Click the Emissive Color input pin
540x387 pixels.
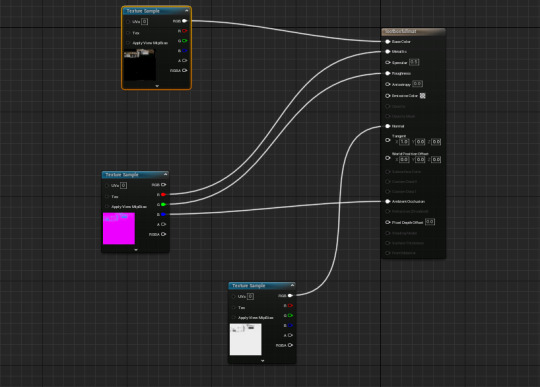pos(388,96)
